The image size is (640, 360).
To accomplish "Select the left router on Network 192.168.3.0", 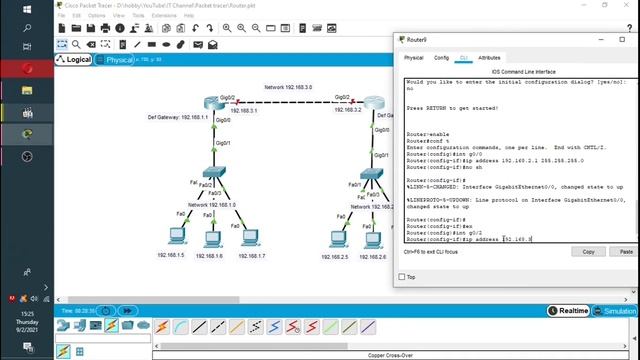I will (214, 102).
